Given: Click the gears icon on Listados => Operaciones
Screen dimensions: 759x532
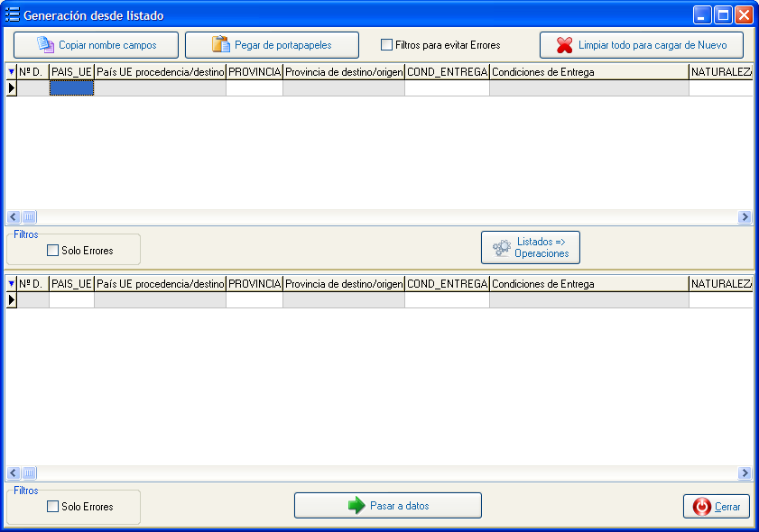Looking at the screenshot, I should click(x=502, y=248).
